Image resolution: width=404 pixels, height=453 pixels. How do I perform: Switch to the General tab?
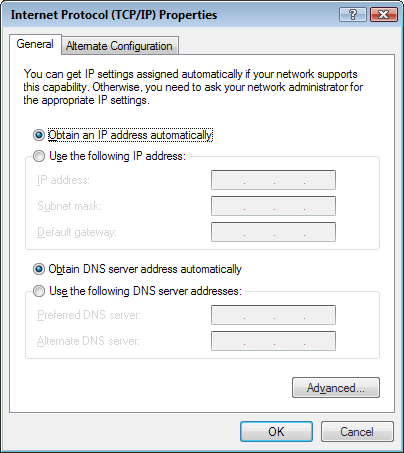(x=35, y=44)
